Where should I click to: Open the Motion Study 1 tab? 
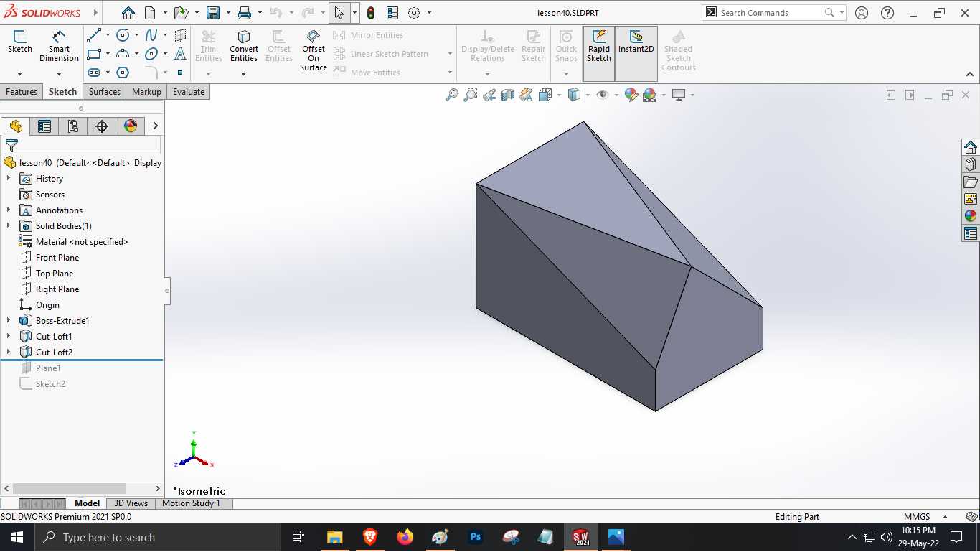pyautogui.click(x=192, y=503)
